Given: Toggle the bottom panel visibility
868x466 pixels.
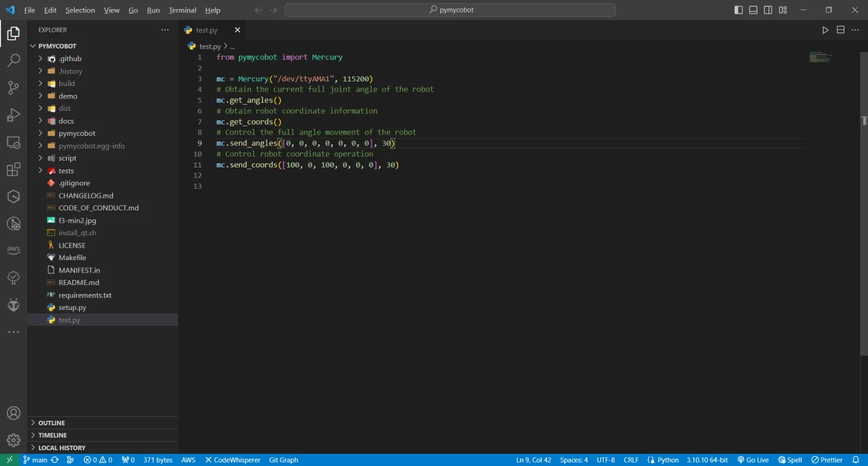Looking at the screenshot, I should point(753,10).
